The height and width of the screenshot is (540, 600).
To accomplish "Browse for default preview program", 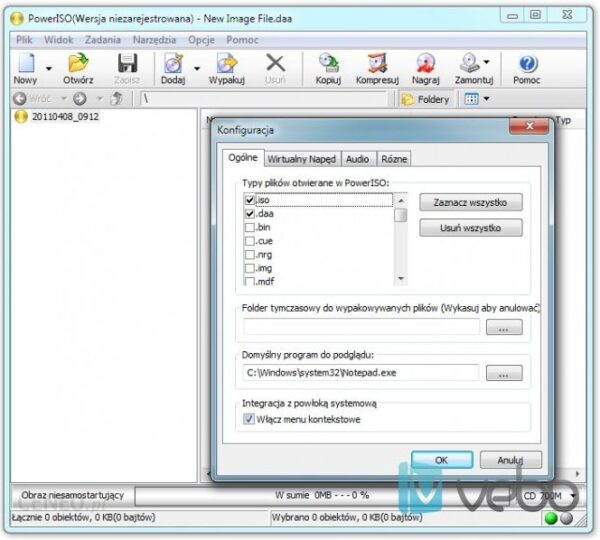I will [x=504, y=373].
